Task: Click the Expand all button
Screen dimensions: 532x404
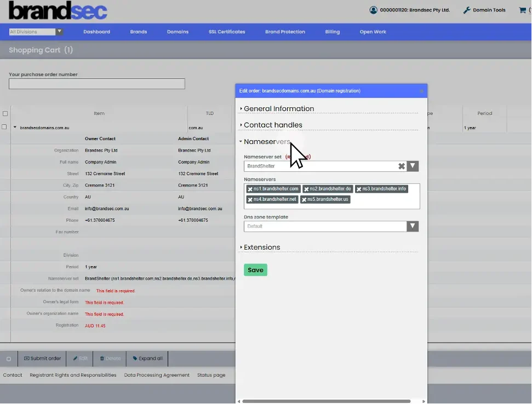Action: (147, 359)
